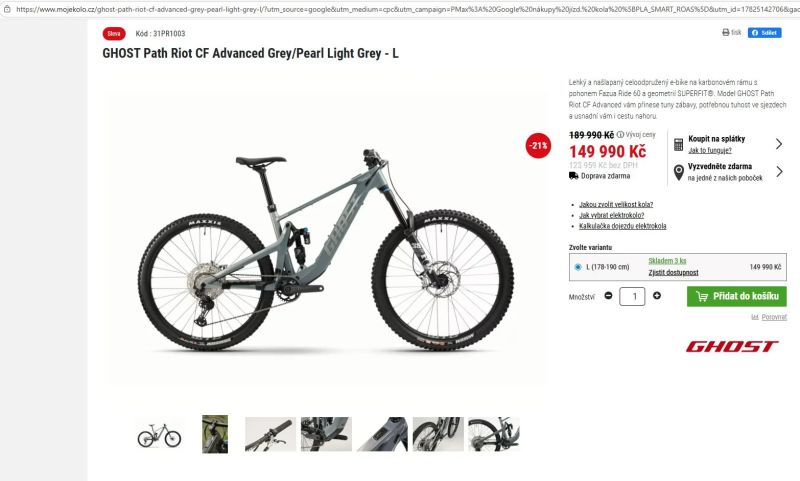Expand the Koupit na splátky chevron
The height and width of the screenshot is (481, 800).
(779, 144)
